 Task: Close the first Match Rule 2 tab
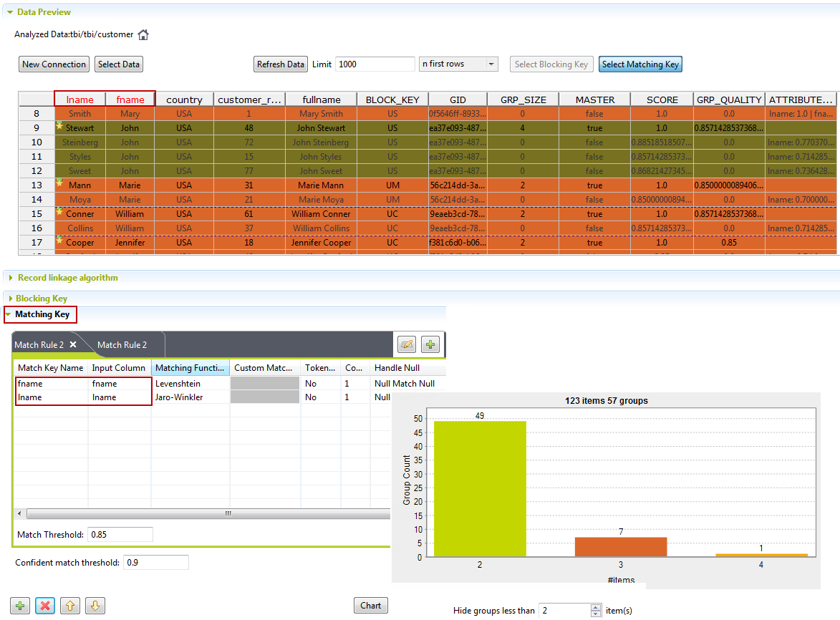click(73, 344)
